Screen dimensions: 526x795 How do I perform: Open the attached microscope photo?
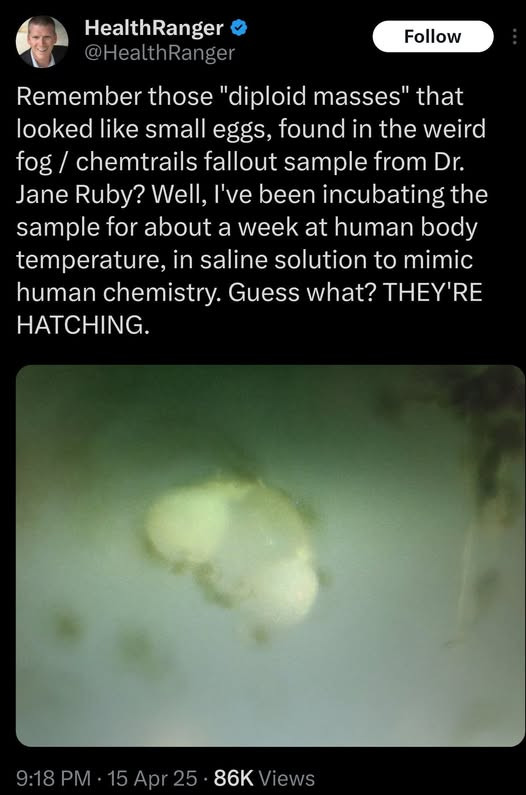[270, 556]
